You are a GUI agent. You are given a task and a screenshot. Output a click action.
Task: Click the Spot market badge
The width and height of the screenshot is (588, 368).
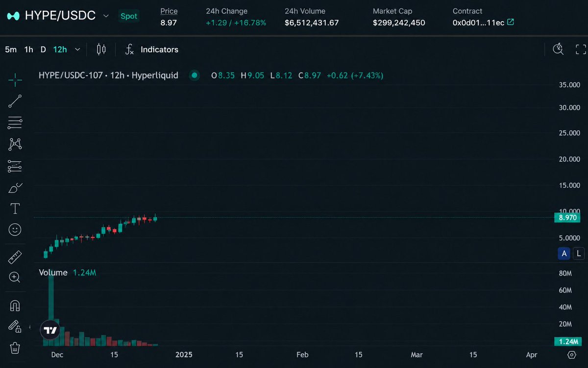(x=129, y=16)
